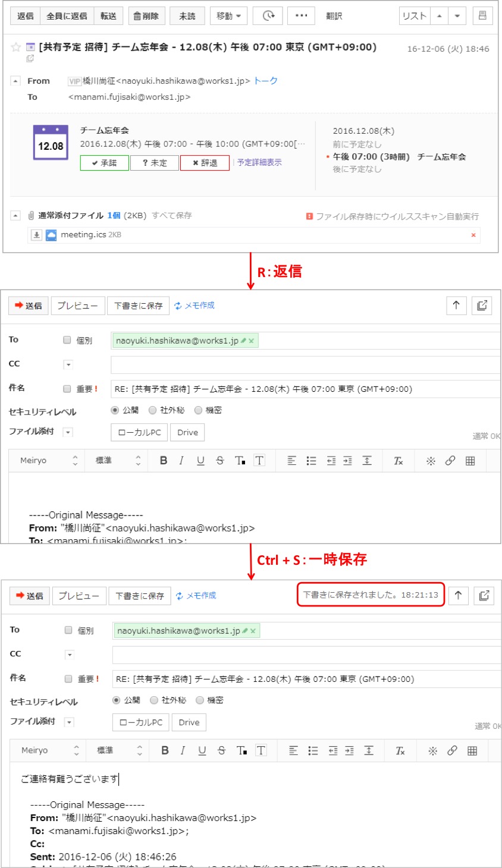502x868 pixels.
Task: Click CC field in the reply with saved-draft notice
Action: click(x=306, y=655)
